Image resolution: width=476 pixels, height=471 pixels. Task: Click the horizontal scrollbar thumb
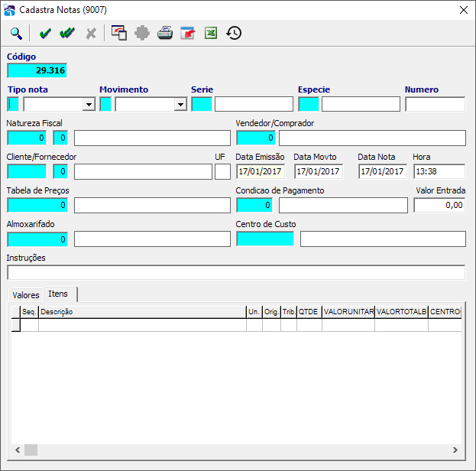tap(31, 450)
